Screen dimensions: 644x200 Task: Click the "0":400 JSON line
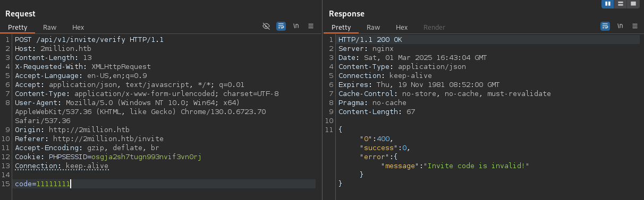point(377,138)
